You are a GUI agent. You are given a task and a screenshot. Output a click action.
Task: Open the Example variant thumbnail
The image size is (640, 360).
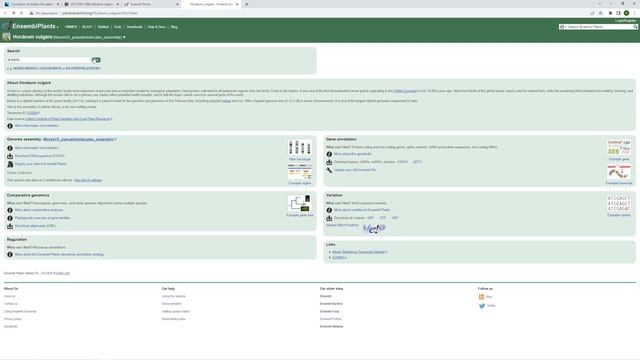click(619, 203)
